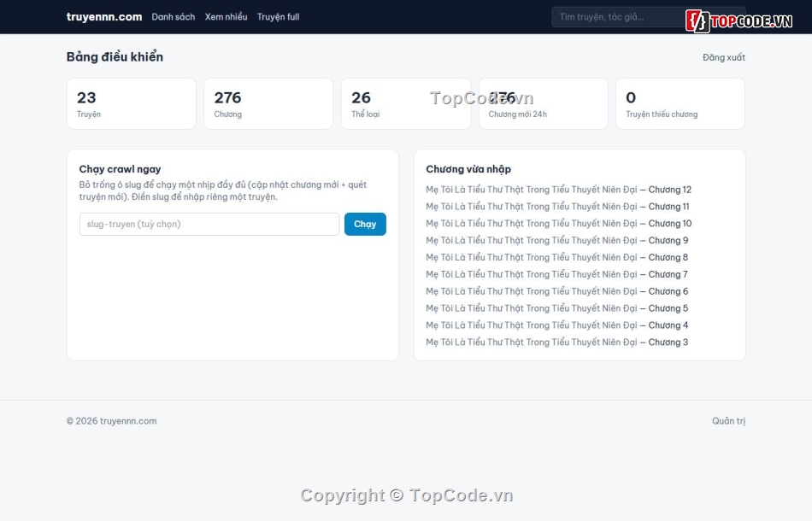Open recently imported Chương 4 entry
Viewport: 812px width, 521px height.
pyautogui.click(x=556, y=325)
